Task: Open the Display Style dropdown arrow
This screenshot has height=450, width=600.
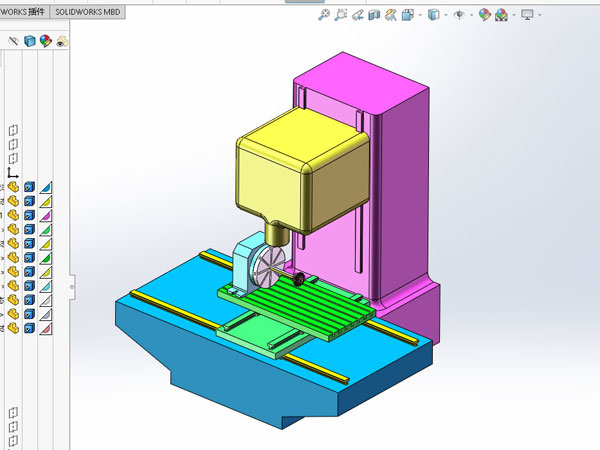Action: pyautogui.click(x=447, y=15)
